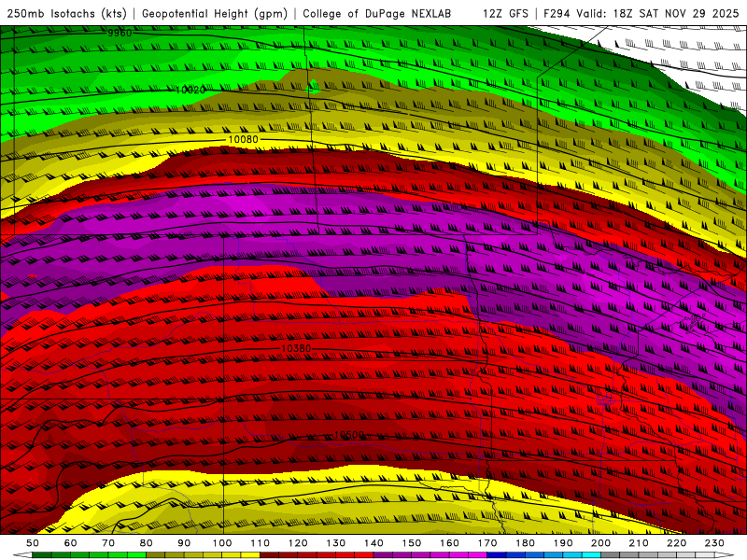Click the 160 value on the legend scale
The width and height of the screenshot is (747, 560).
pos(449,543)
